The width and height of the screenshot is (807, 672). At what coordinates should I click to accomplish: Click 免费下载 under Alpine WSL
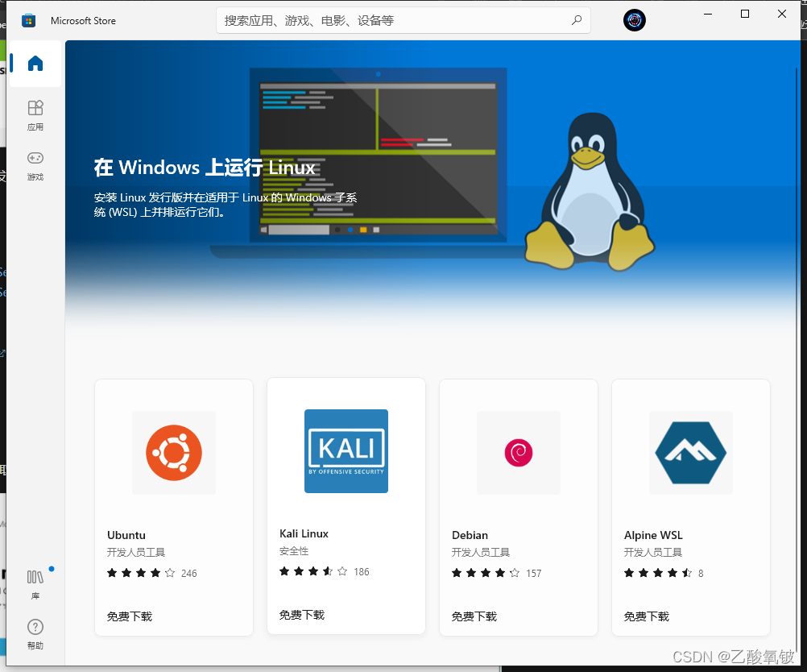[x=647, y=616]
